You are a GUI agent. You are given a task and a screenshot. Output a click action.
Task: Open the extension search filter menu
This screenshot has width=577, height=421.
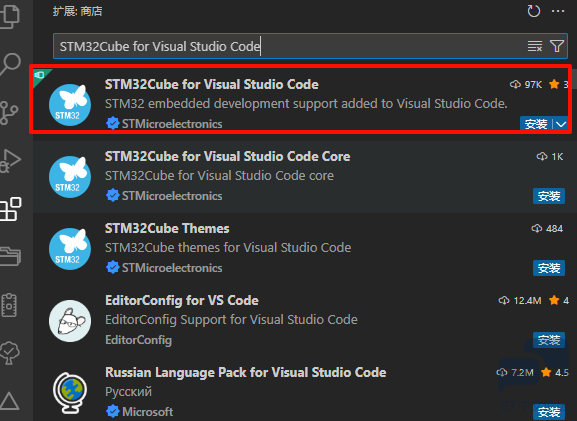pos(557,46)
